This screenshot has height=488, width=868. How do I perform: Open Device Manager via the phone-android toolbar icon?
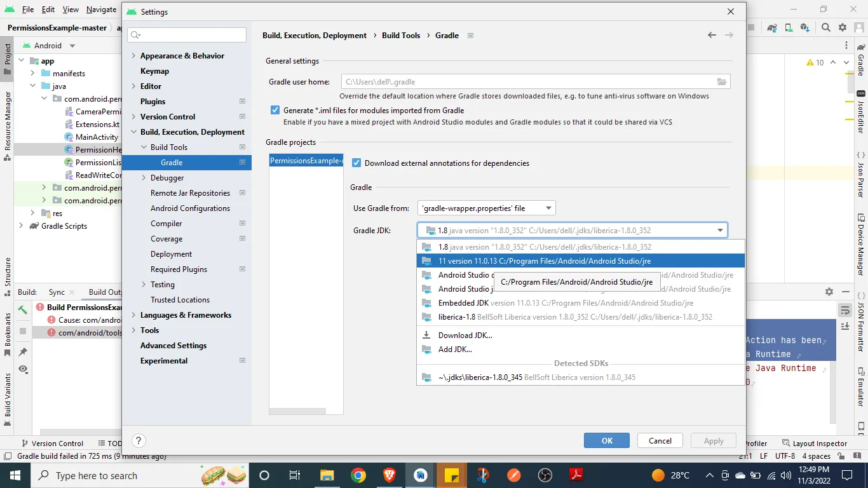point(789,28)
